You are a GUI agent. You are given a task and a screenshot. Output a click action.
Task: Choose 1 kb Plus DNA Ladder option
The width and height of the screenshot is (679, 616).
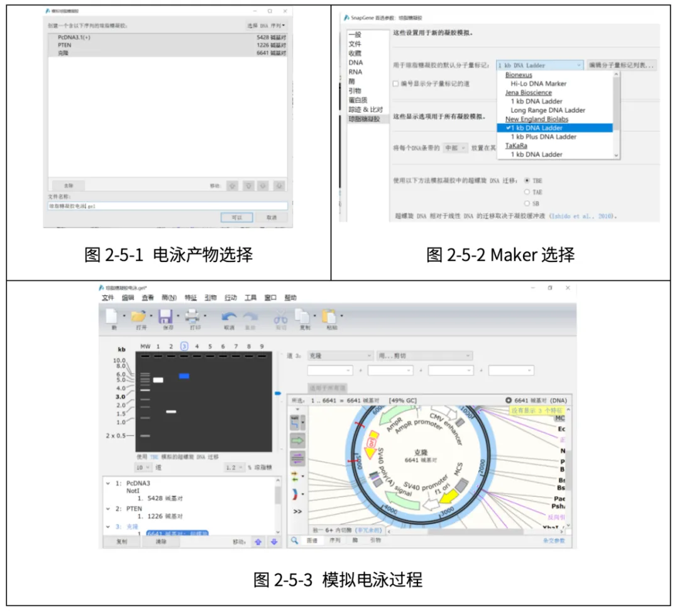[543, 136]
